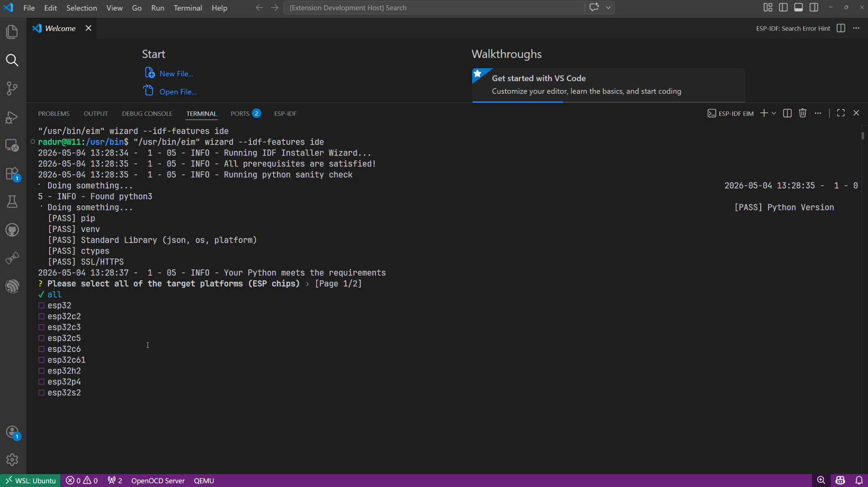Screen dimensions: 868x487
Task: Open Remote Explorer view
Action: (12, 145)
